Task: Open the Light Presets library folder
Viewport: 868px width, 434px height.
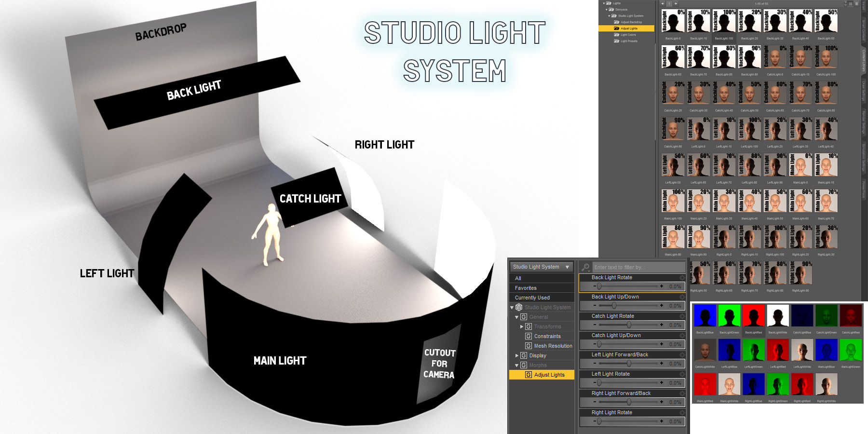Action: coord(629,41)
